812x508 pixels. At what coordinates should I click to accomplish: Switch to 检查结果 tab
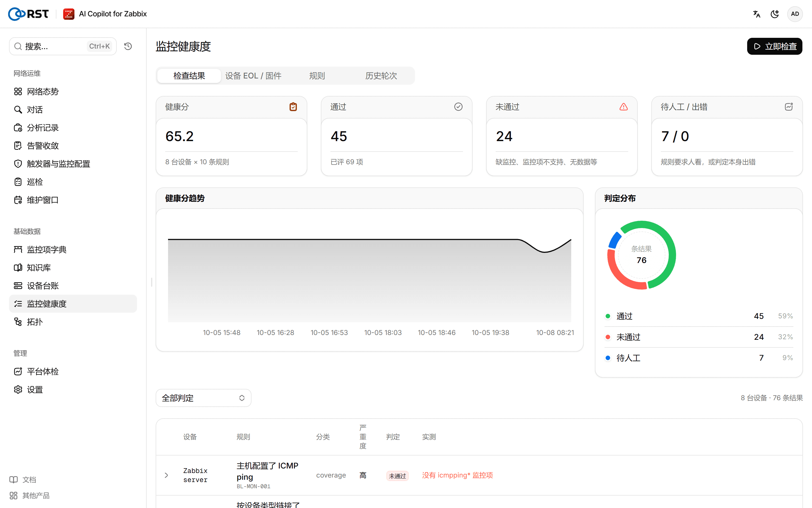pyautogui.click(x=189, y=76)
